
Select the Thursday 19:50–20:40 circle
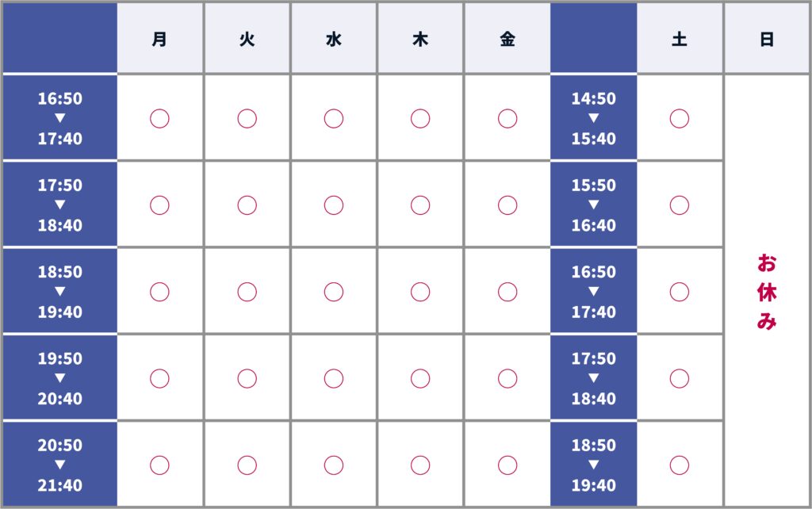point(420,378)
